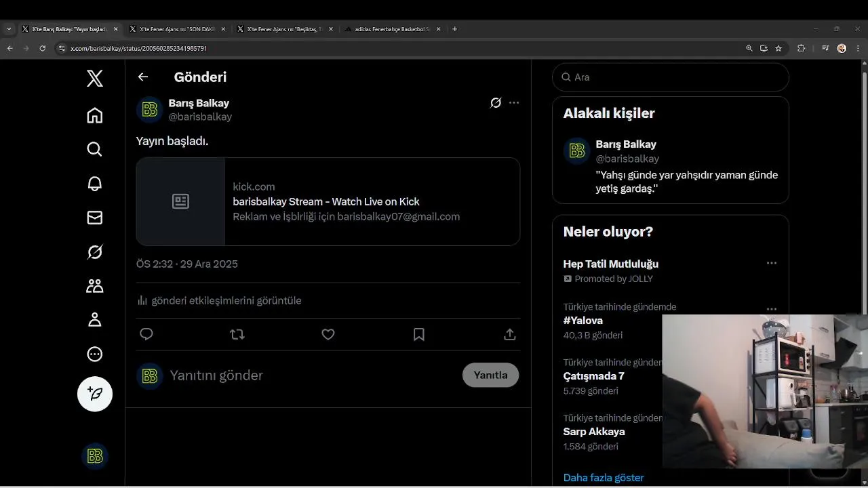
Task: Go to Home feed icon
Action: (95, 115)
